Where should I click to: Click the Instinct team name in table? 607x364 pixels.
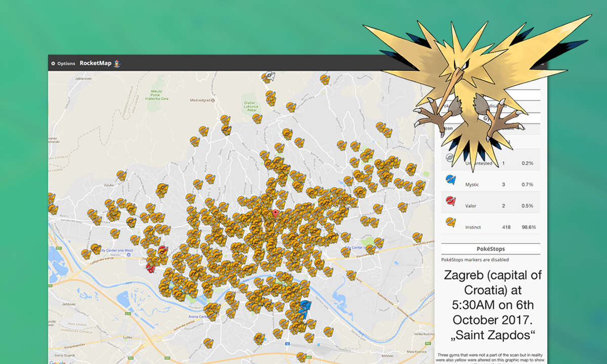pyautogui.click(x=473, y=227)
